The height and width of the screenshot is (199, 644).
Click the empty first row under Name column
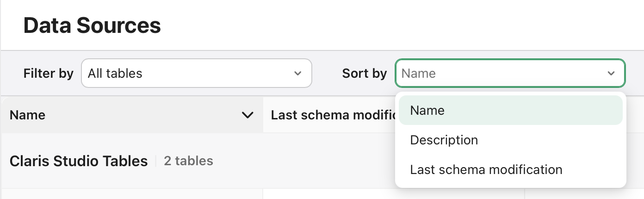coord(132,194)
